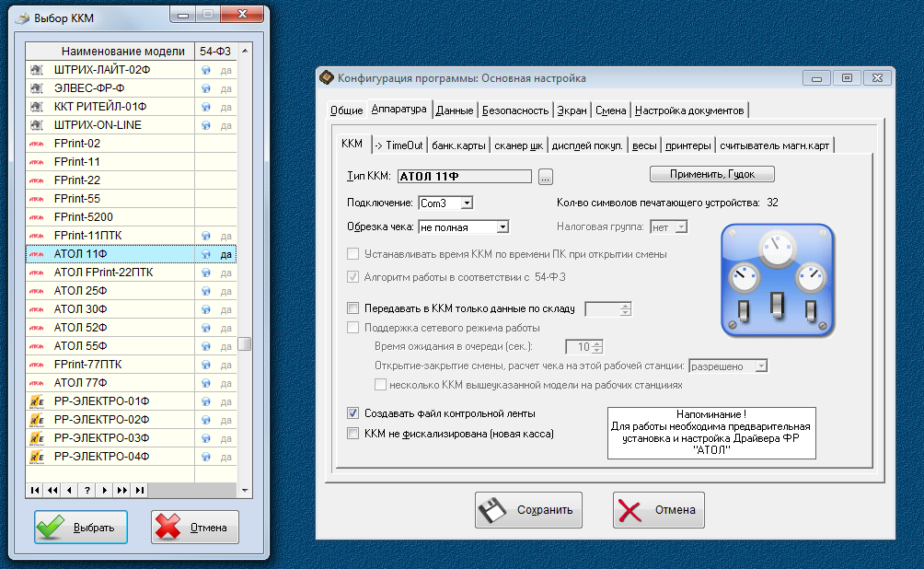Go to first record in model list
This screenshot has height=569, width=924.
coord(35,490)
